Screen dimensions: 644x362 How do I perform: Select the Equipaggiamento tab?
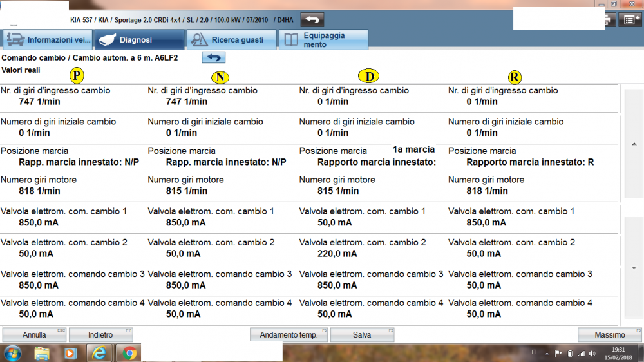pos(324,40)
